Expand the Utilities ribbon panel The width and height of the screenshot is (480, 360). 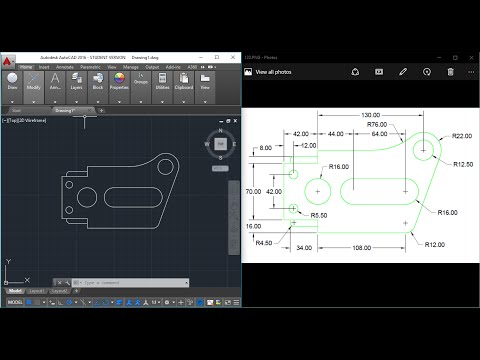pos(162,102)
